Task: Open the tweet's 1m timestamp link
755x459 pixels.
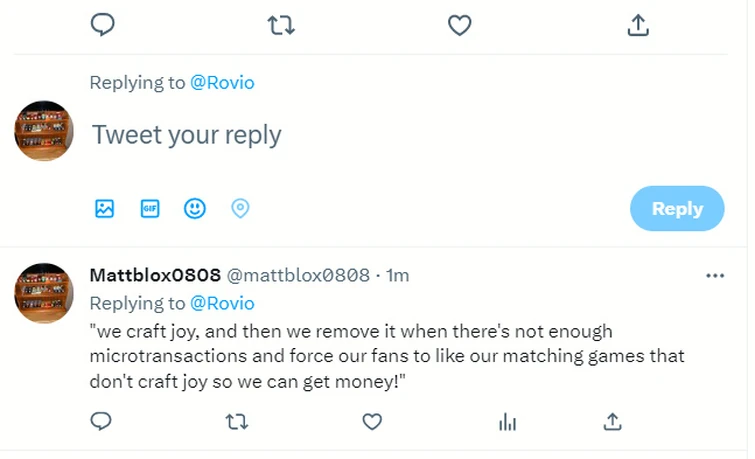Action: [398, 275]
